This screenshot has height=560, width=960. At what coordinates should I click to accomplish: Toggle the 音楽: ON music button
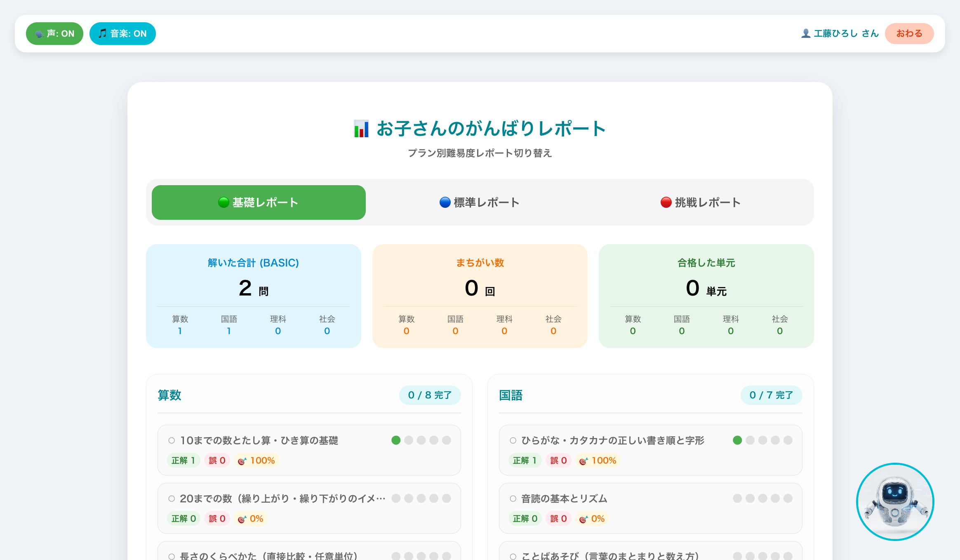click(x=122, y=33)
